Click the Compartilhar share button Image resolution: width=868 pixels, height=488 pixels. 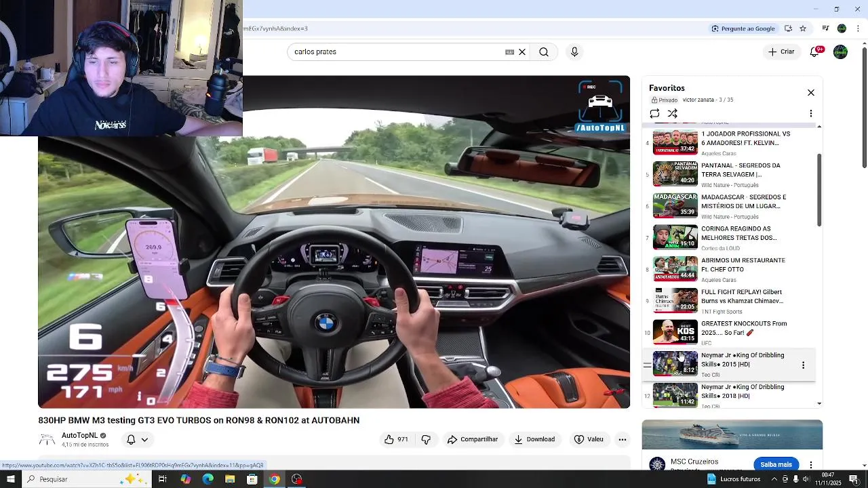tap(473, 439)
